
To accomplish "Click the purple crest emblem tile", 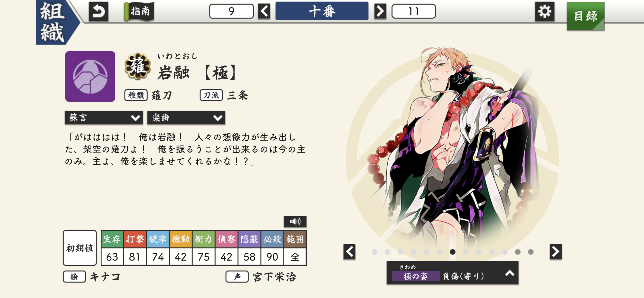I will pyautogui.click(x=90, y=76).
